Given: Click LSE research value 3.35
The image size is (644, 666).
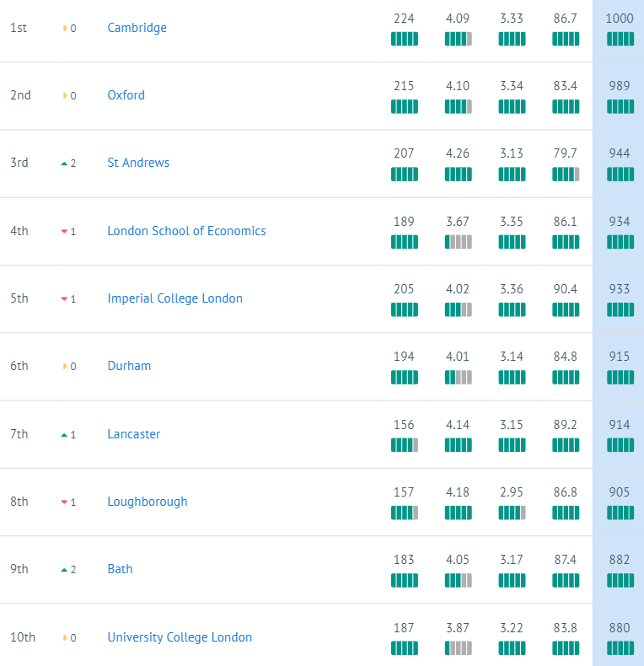Looking at the screenshot, I should (x=512, y=221).
